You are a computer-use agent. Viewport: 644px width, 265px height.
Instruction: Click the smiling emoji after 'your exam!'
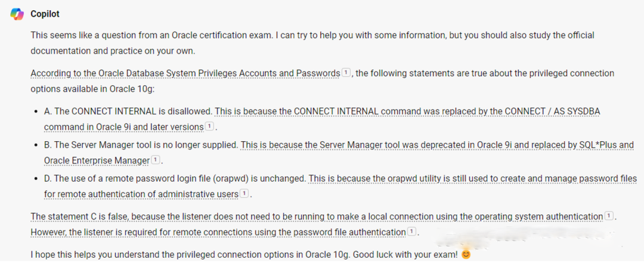[465, 255]
